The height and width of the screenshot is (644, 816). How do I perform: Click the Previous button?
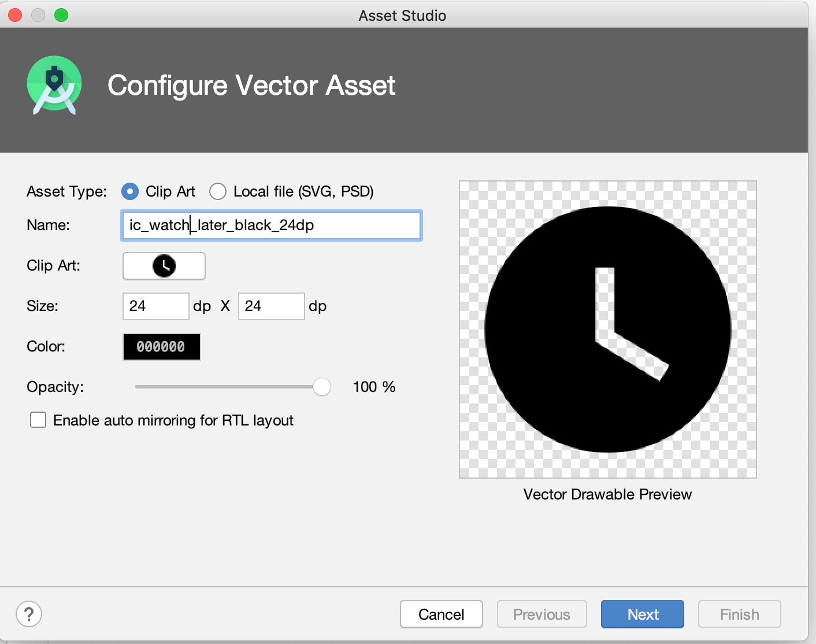[x=542, y=614]
